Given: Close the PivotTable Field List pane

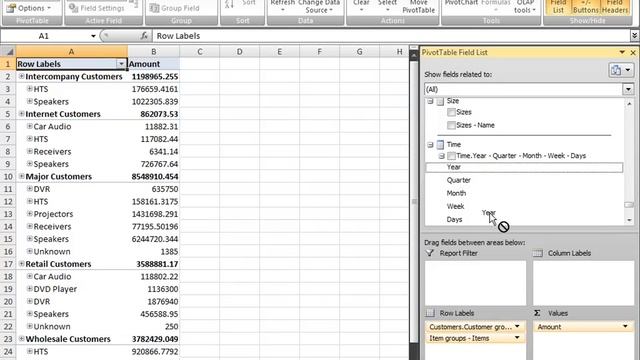Looking at the screenshot, I should 633,53.
